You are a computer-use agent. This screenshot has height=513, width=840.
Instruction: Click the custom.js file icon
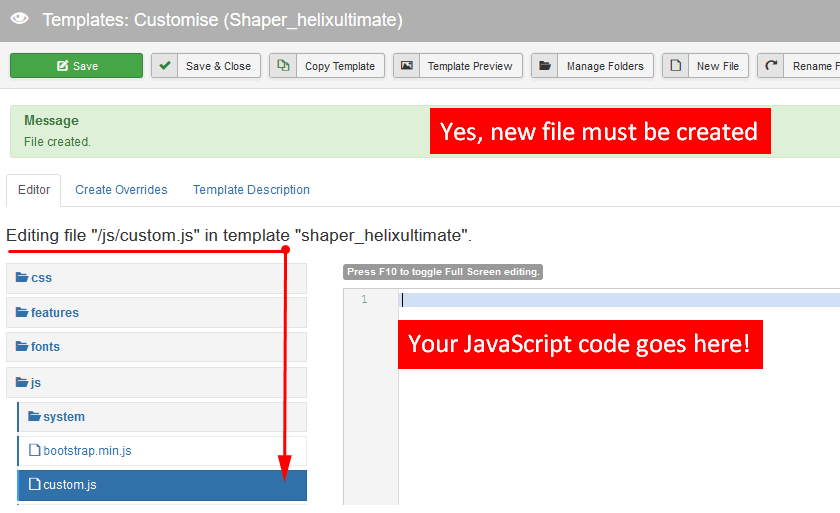pyautogui.click(x=34, y=484)
